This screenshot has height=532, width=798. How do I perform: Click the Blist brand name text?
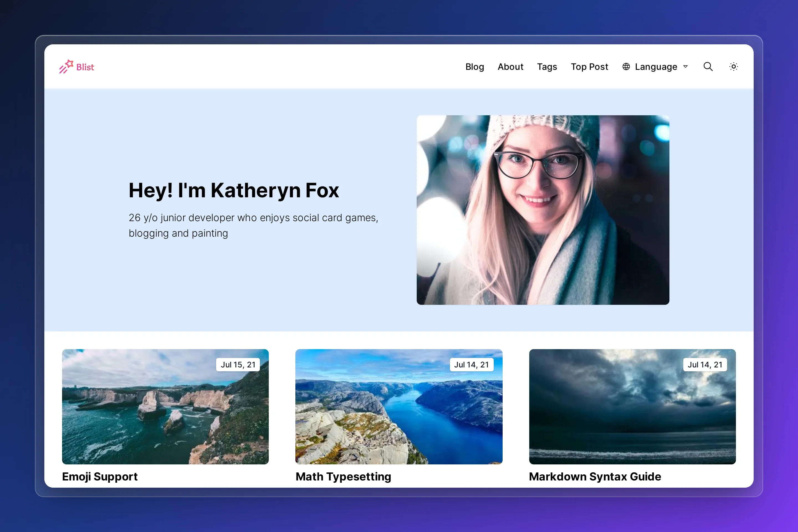pos(85,67)
